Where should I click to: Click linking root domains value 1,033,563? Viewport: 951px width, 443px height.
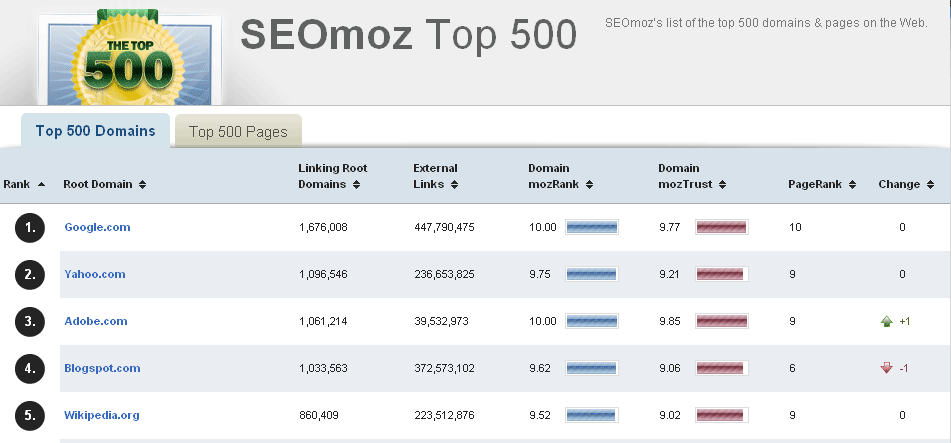tap(323, 368)
